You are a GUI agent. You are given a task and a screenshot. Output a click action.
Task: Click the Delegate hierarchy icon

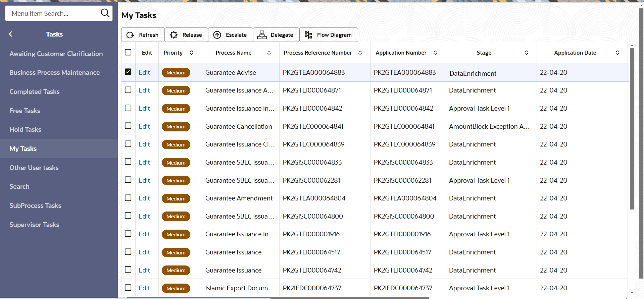(x=262, y=35)
